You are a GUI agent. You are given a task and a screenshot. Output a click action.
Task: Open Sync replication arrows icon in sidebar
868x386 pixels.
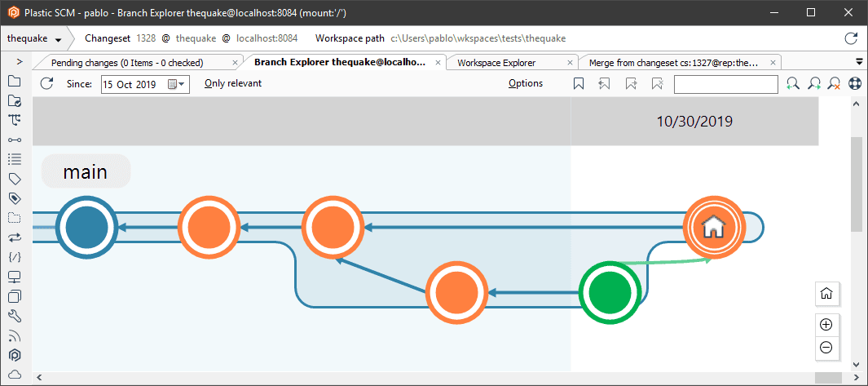coord(15,237)
